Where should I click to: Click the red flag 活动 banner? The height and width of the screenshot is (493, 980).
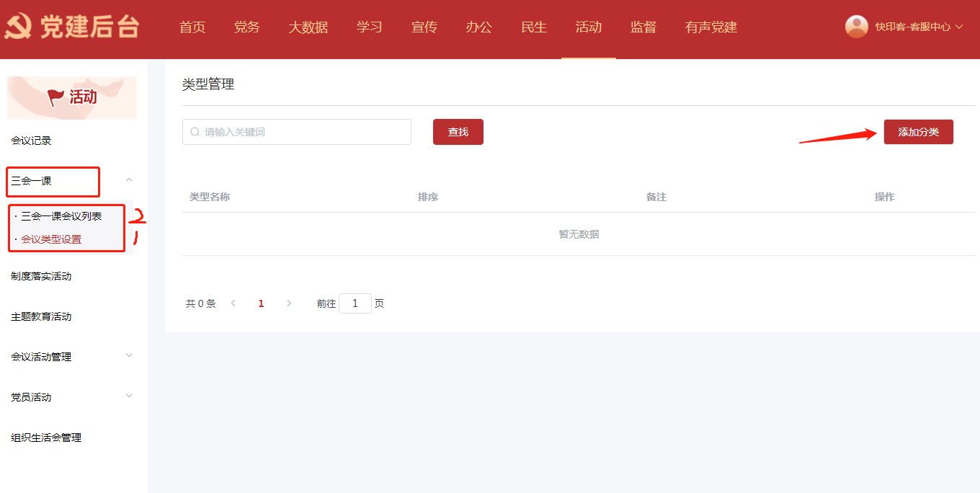pos(72,97)
